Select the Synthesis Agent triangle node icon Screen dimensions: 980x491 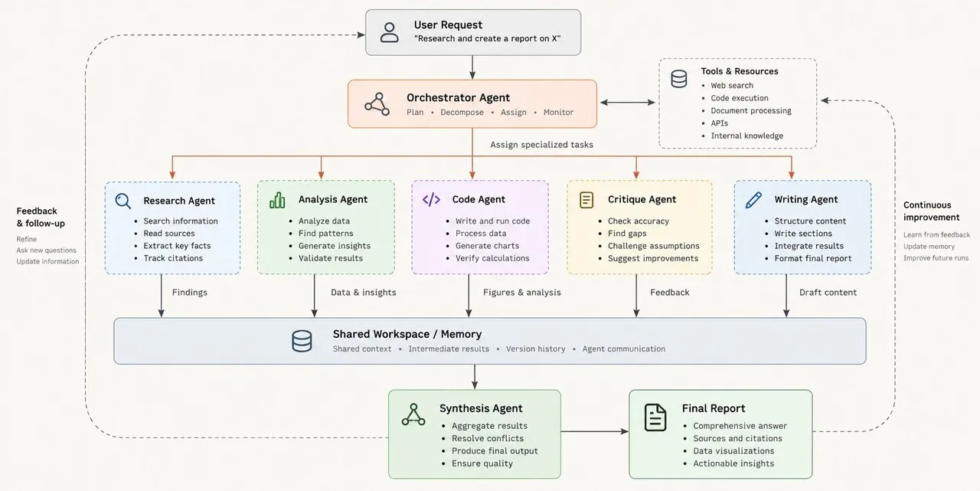[x=413, y=414]
